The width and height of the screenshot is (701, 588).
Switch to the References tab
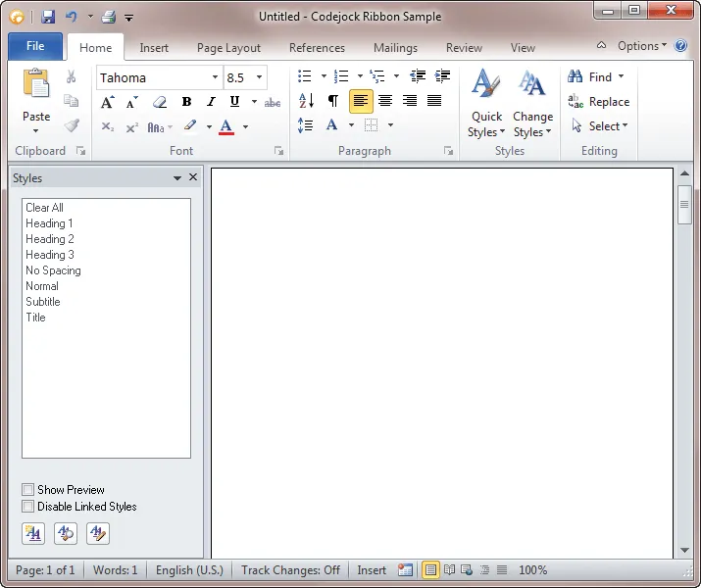317,48
